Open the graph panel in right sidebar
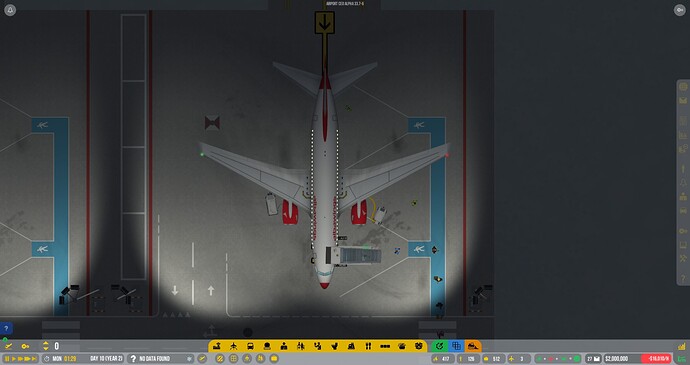The width and height of the screenshot is (690, 365). pos(683,135)
